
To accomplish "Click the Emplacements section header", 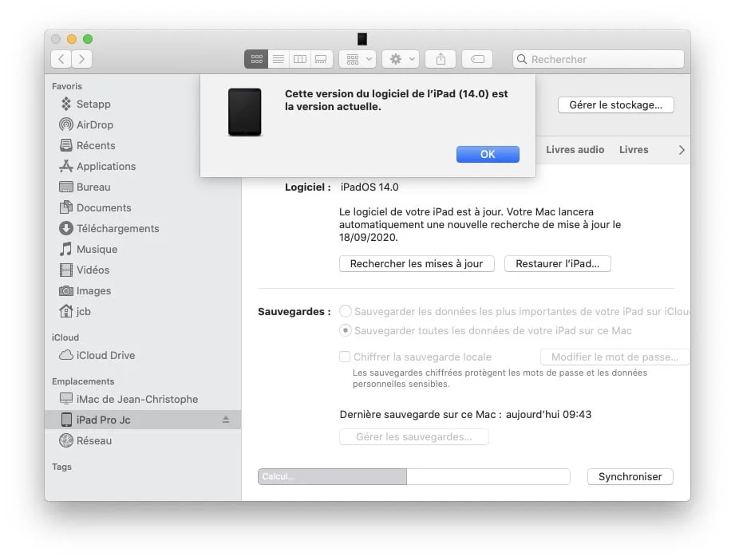I will coord(83,381).
